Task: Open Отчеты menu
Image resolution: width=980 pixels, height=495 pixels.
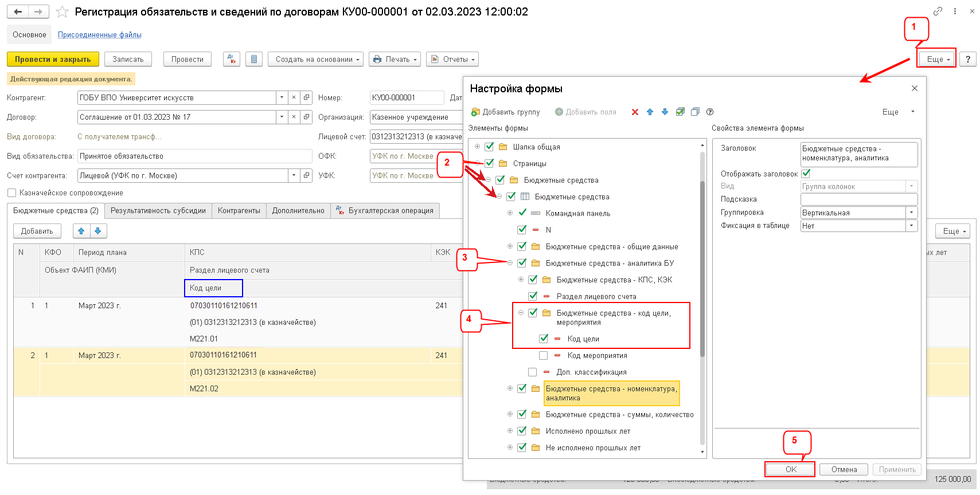Action: coord(452,59)
